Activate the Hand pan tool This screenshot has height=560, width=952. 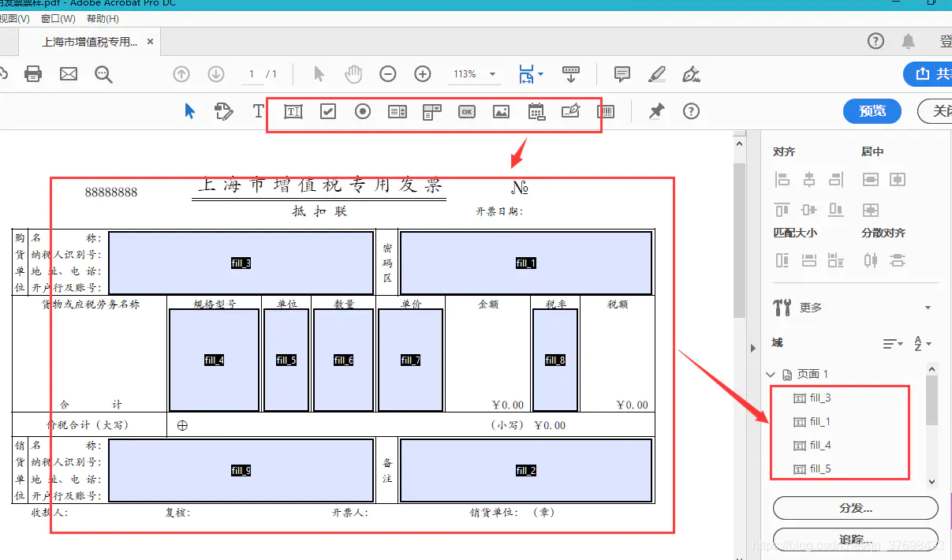[353, 74]
